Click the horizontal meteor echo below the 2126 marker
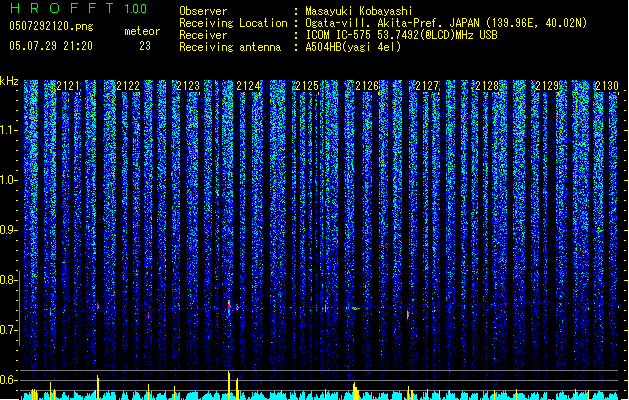Viewport: 629px width, 400px height. click(355, 309)
